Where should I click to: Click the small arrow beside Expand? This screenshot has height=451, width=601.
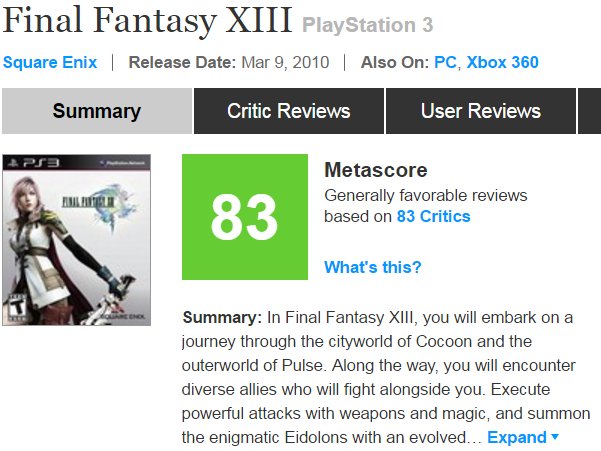tap(555, 438)
